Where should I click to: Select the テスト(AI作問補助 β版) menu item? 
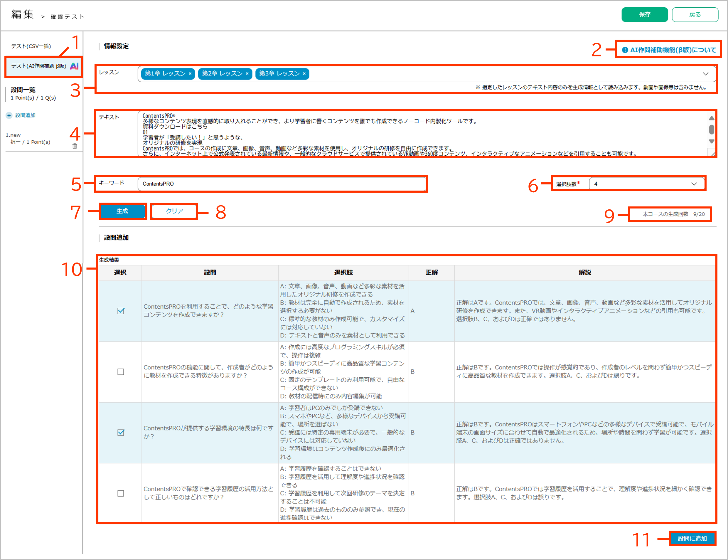click(43, 66)
